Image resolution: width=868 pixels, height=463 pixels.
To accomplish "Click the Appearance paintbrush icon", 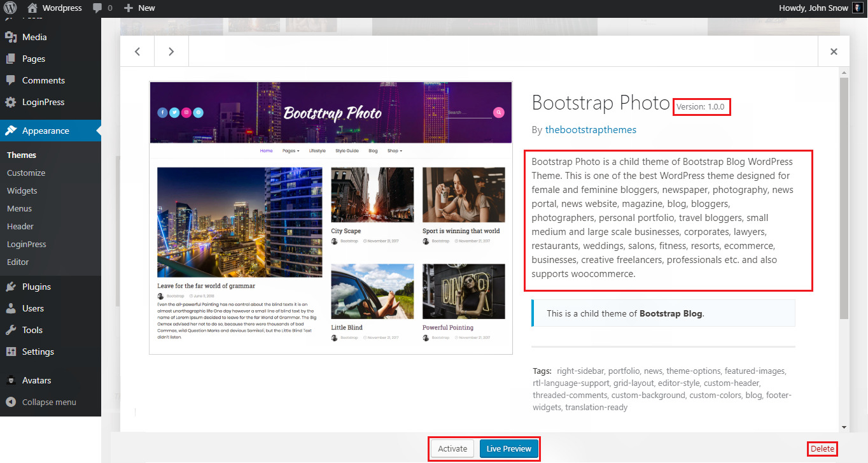I will [x=11, y=131].
